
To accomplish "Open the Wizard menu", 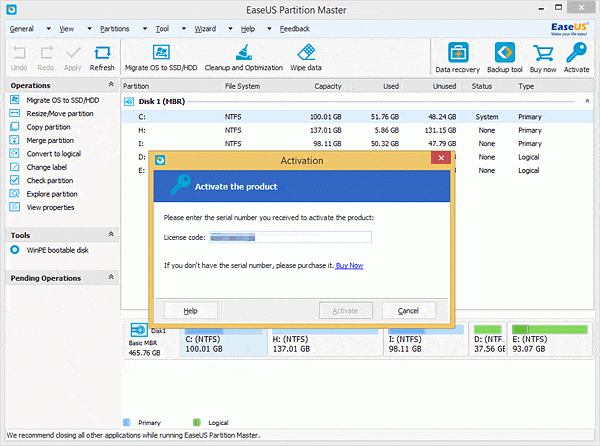I will tap(205, 29).
